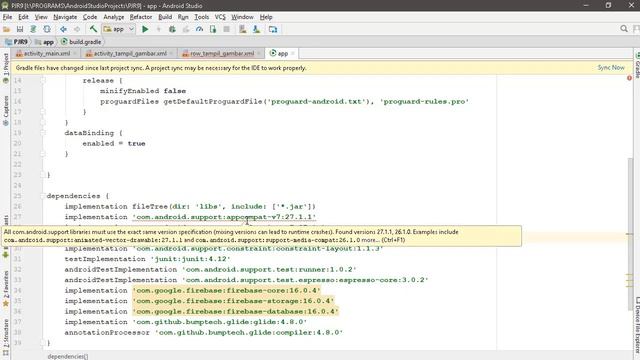This screenshot has width=640, height=360.
Task: Click the more... link in the tooltip
Action: [x=371, y=240]
